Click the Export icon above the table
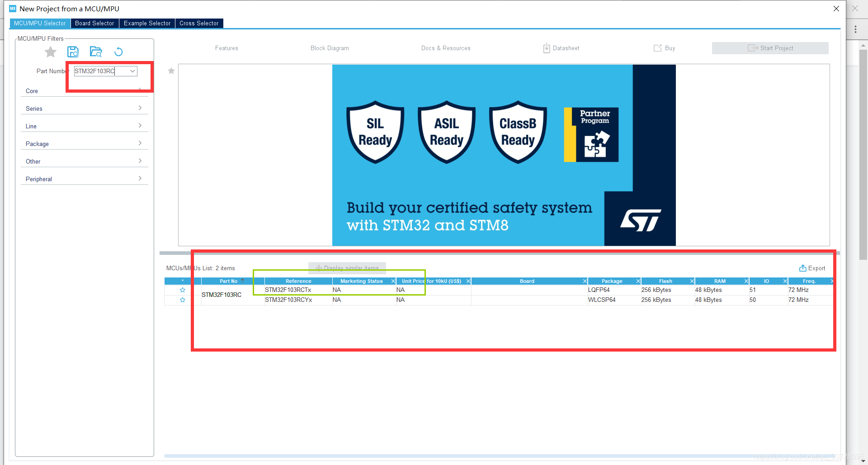 coord(802,268)
